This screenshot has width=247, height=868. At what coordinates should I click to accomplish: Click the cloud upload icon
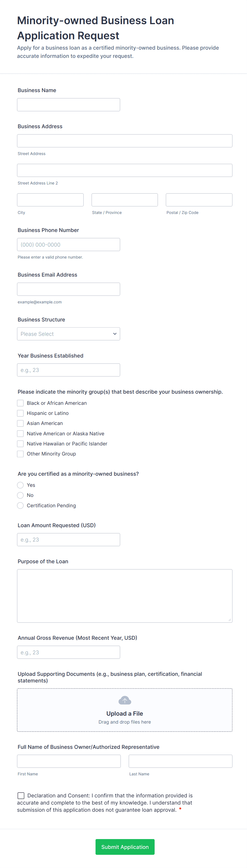(125, 701)
